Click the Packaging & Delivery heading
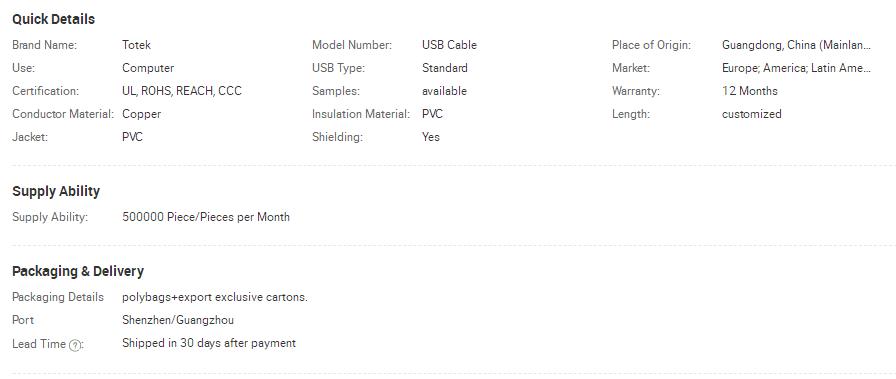Screen dimensions: 896x379 click(x=78, y=272)
